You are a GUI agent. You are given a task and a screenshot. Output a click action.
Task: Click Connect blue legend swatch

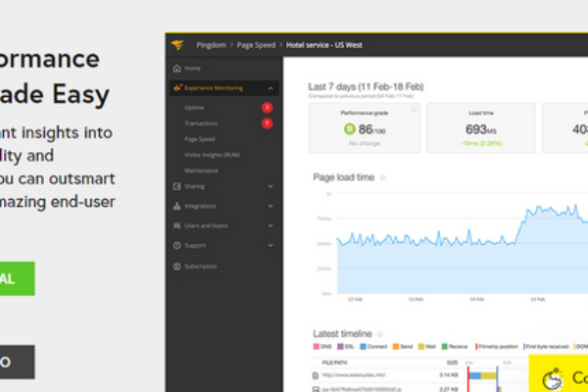point(363,347)
